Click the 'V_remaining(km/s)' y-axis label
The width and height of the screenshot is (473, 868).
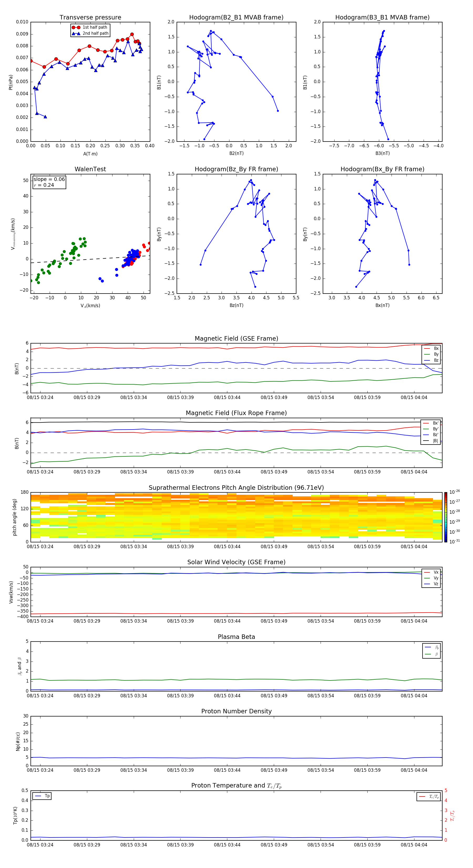point(13,234)
